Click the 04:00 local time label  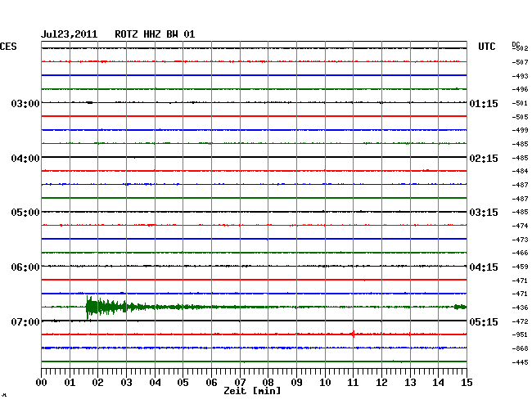tap(25, 159)
